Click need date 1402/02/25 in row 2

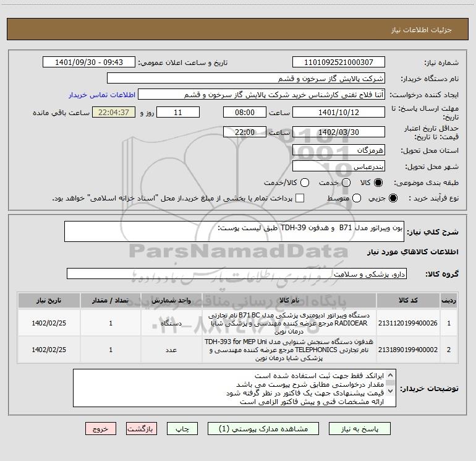(x=49, y=350)
